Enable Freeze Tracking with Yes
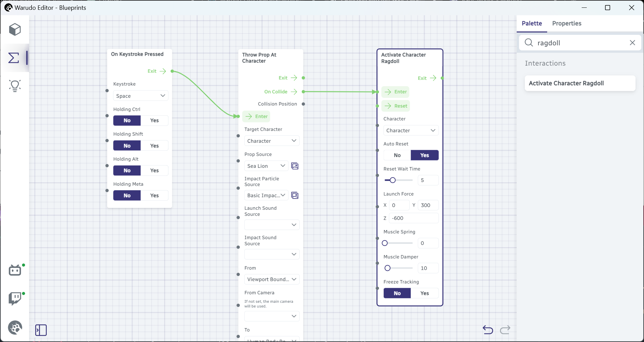This screenshot has height=342, width=644. pyautogui.click(x=425, y=293)
